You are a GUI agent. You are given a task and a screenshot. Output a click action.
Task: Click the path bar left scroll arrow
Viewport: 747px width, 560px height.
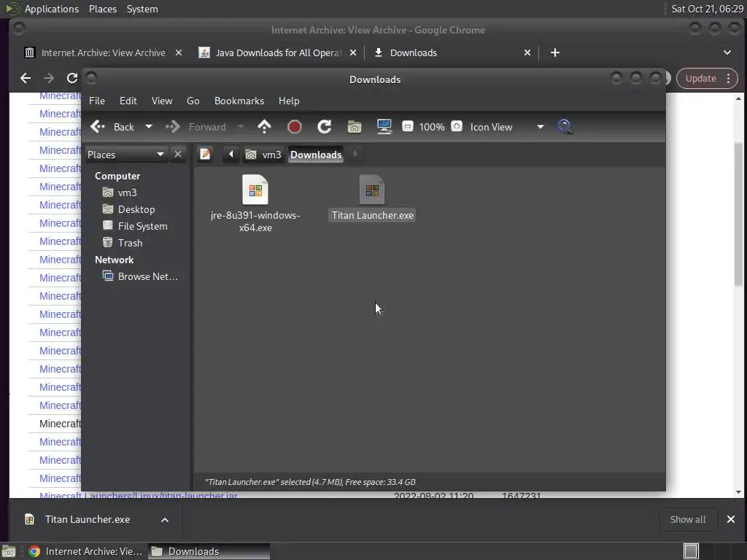[231, 155]
